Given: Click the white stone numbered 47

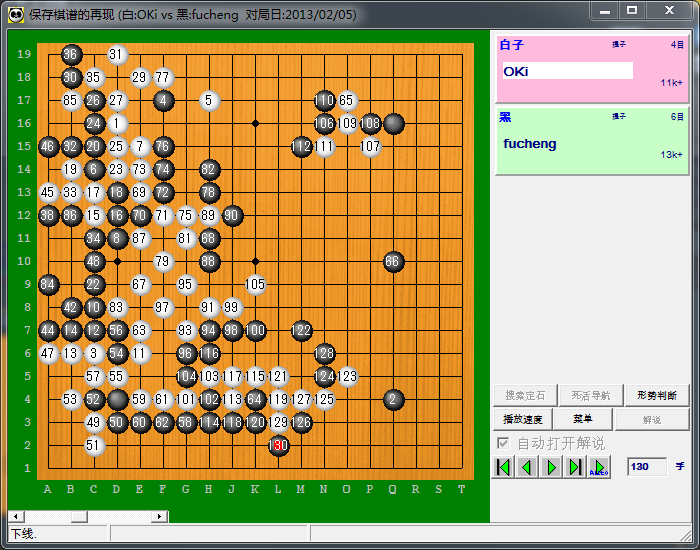Looking at the screenshot, I should [x=49, y=354].
